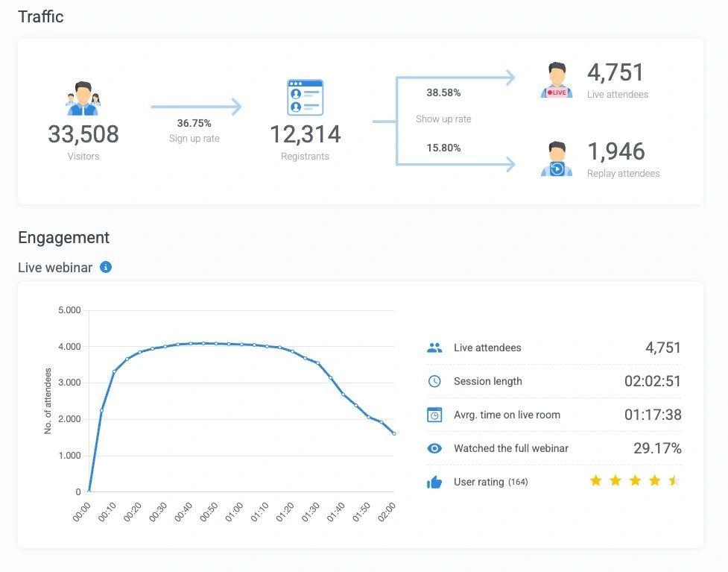Click the clock icon beside Session length
This screenshot has height=572, width=728.
click(434, 382)
